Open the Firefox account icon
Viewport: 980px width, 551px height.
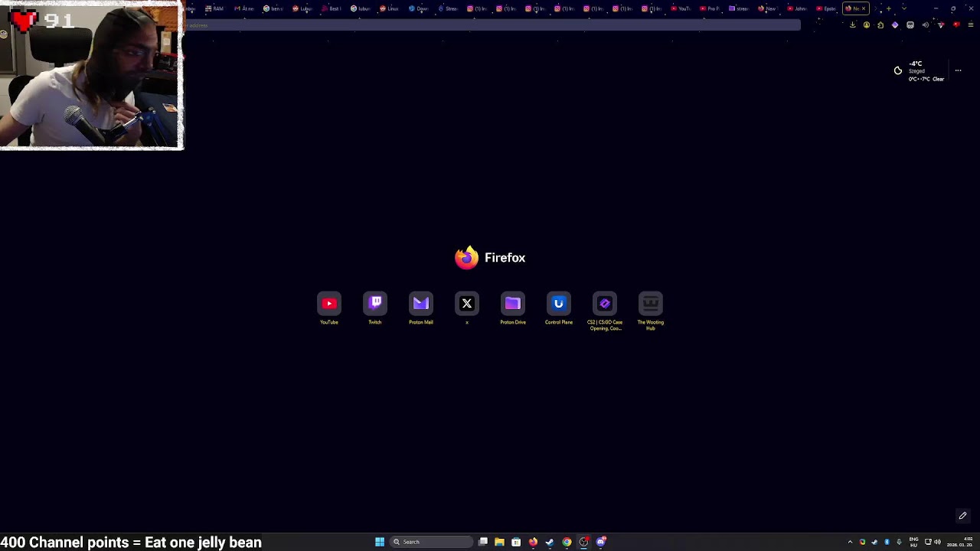pos(867,25)
